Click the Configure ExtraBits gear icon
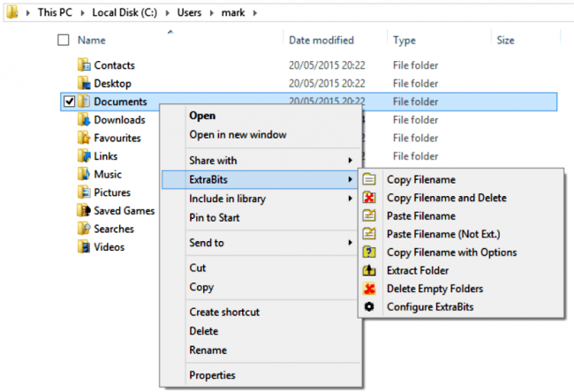Viewport: 574px width, 392px height. pos(369,306)
